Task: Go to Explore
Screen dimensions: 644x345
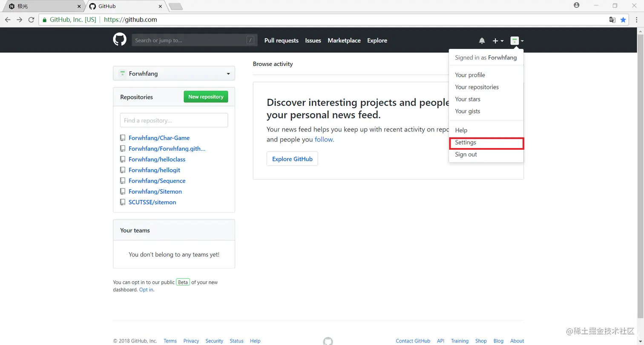Action: pyautogui.click(x=377, y=40)
